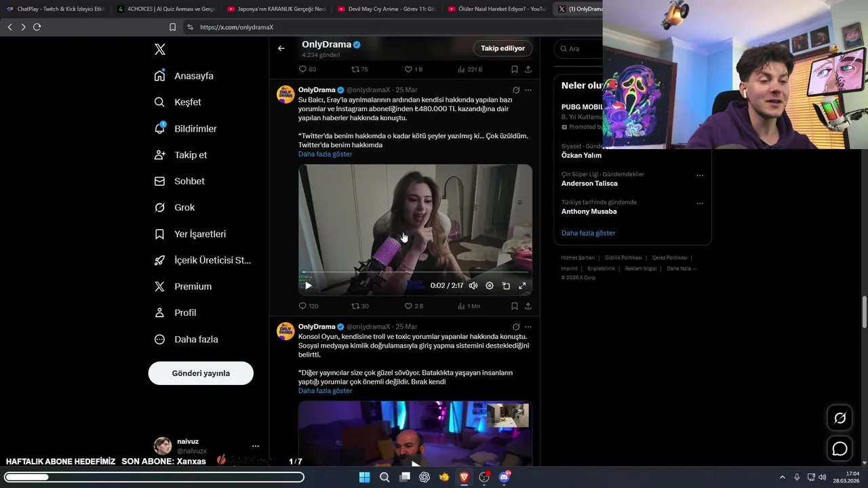
Task: Switch to the 4CHOICES browser tab
Action: pos(165,9)
